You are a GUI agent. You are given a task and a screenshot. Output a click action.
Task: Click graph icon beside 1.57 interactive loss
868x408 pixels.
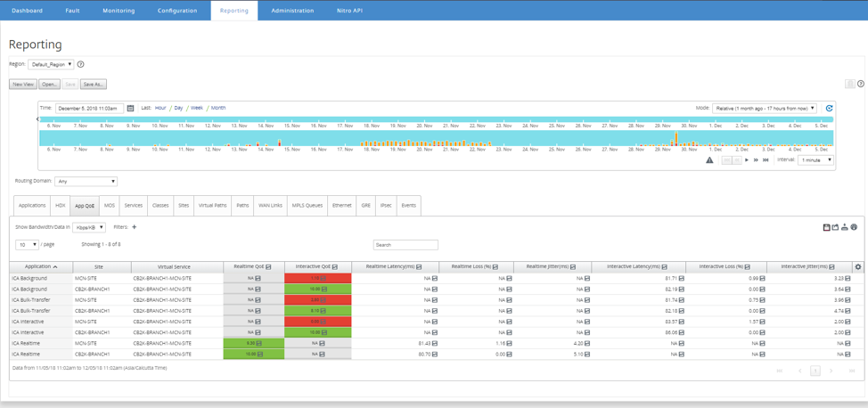tap(762, 322)
